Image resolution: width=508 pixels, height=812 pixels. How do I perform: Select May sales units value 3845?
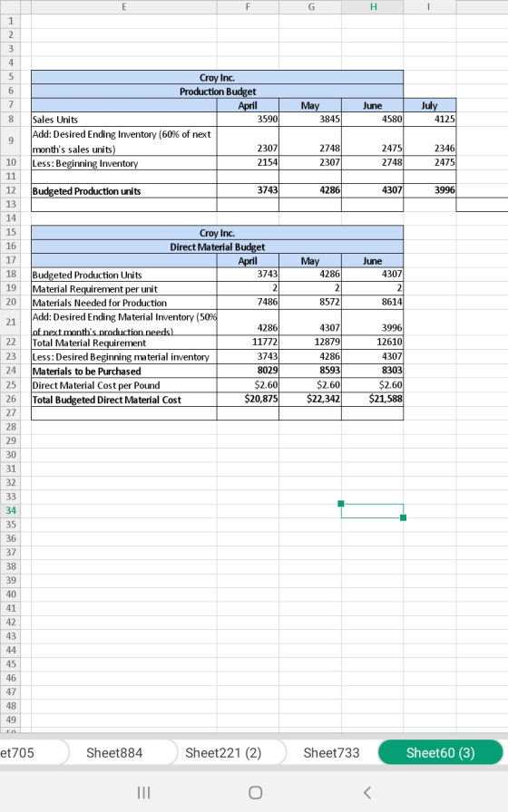[310, 119]
